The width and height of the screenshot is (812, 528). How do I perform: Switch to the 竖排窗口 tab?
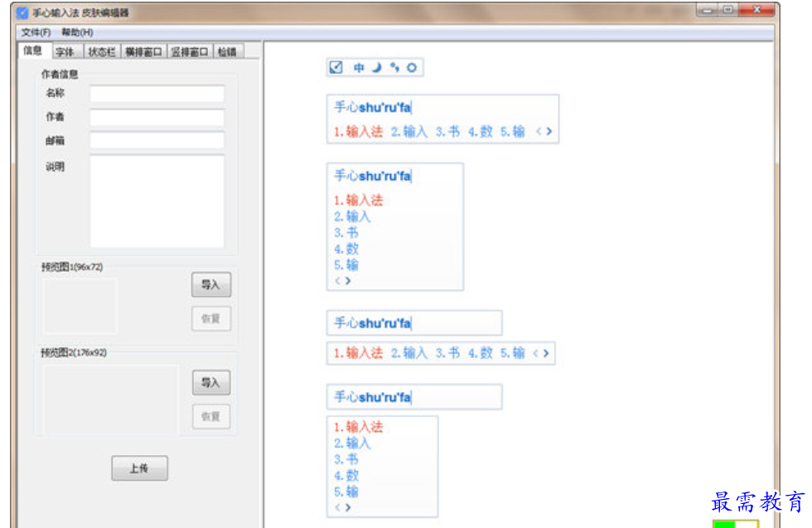[x=190, y=52]
